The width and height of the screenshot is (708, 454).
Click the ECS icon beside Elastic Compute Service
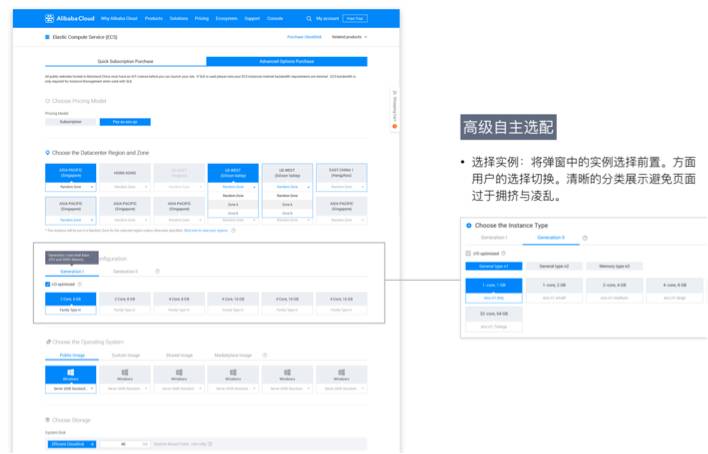(x=47, y=37)
